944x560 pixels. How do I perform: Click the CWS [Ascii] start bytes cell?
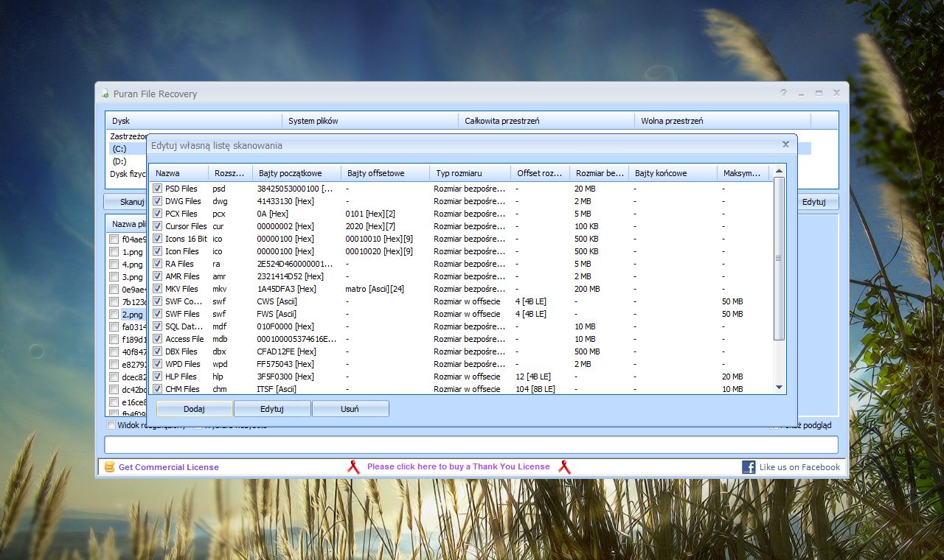point(277,301)
